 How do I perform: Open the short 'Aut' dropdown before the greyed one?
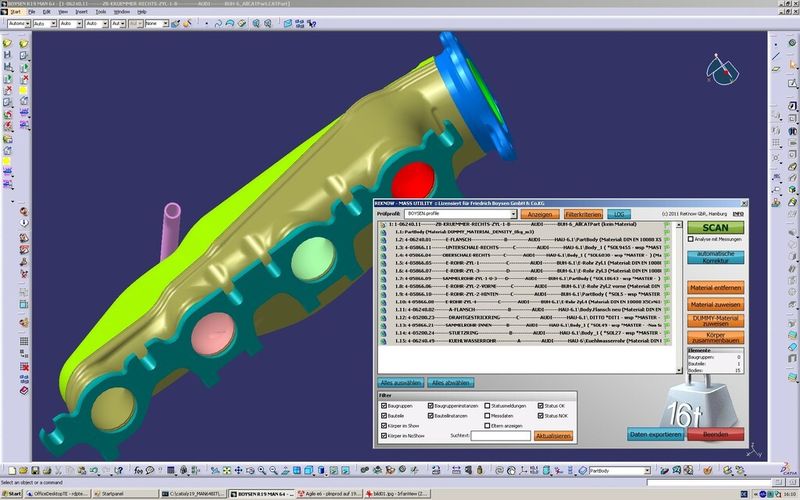[x=122, y=23]
